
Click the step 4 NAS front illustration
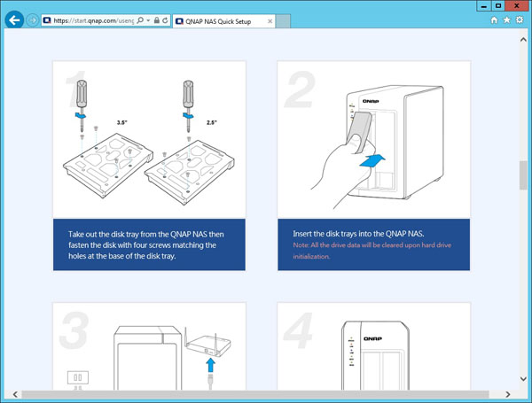click(x=374, y=346)
